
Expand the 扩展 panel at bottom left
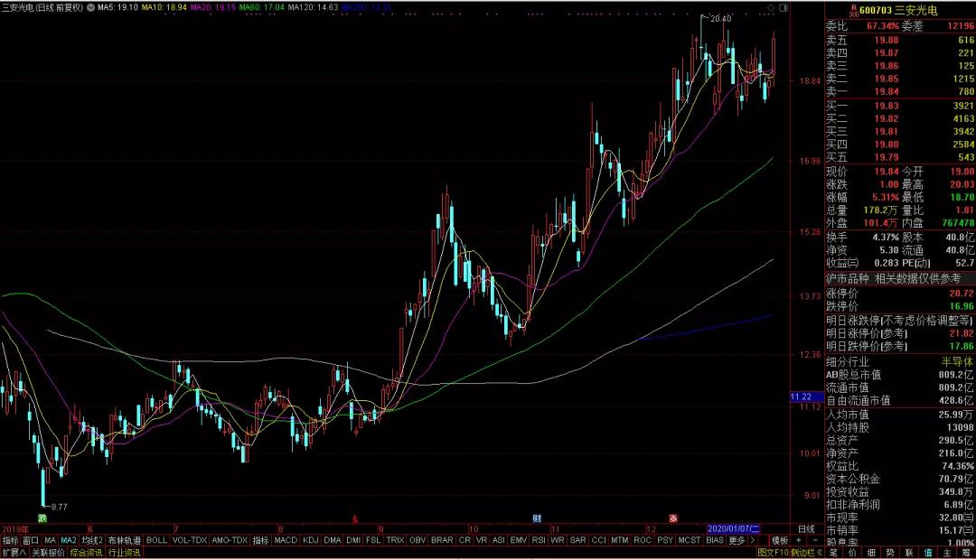pos(14,552)
